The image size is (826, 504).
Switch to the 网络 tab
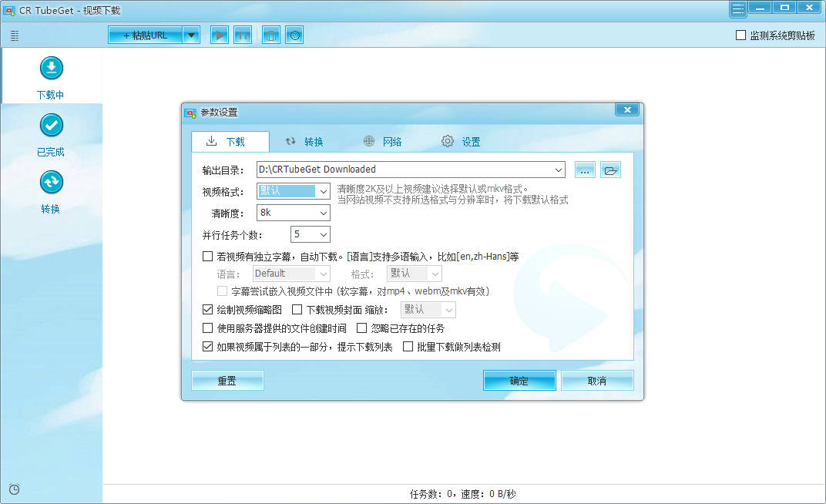point(383,142)
